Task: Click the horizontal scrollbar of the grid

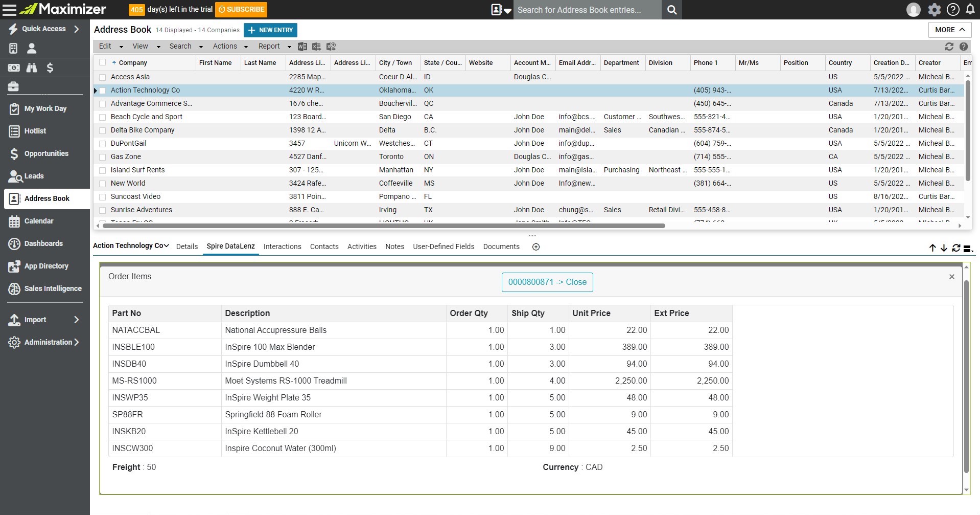Action: (x=383, y=226)
